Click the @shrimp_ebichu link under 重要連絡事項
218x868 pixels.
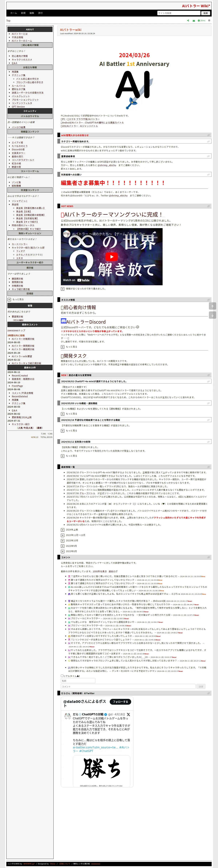coord(107,165)
